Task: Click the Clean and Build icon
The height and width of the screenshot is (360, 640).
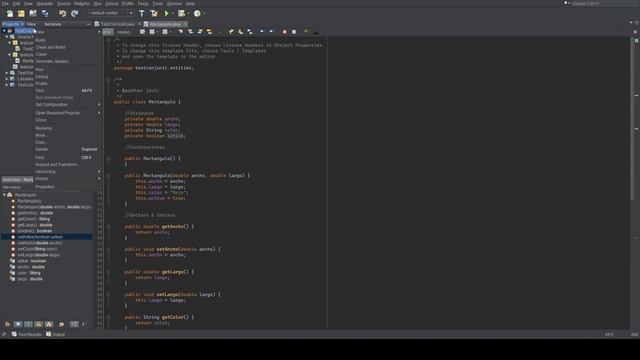Action: [154, 13]
